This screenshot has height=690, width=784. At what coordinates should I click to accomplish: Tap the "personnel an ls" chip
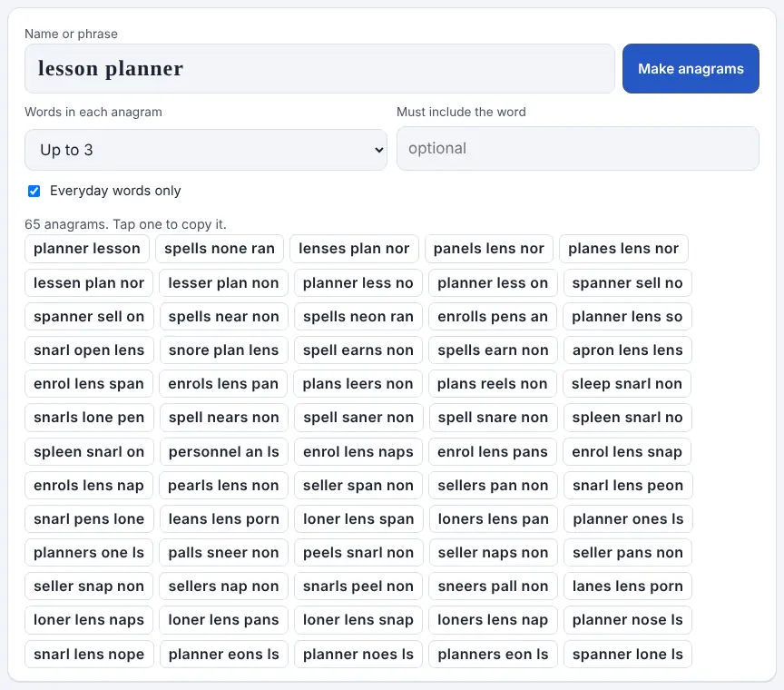click(x=224, y=452)
